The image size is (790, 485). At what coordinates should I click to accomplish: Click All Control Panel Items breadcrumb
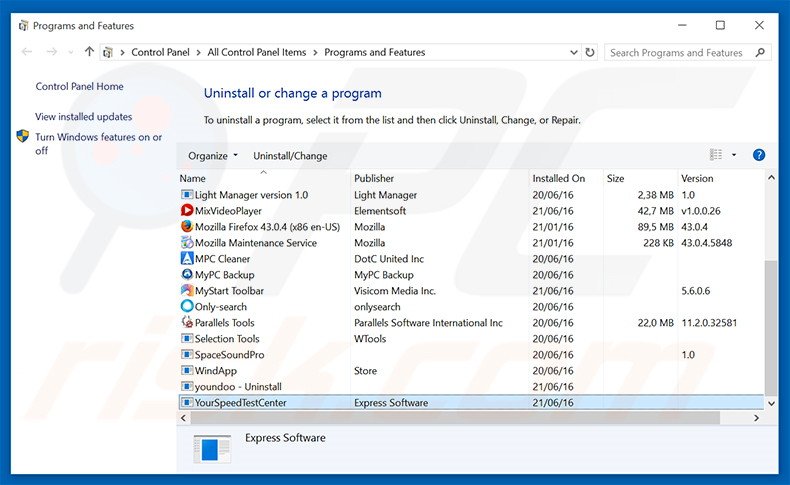coord(256,52)
